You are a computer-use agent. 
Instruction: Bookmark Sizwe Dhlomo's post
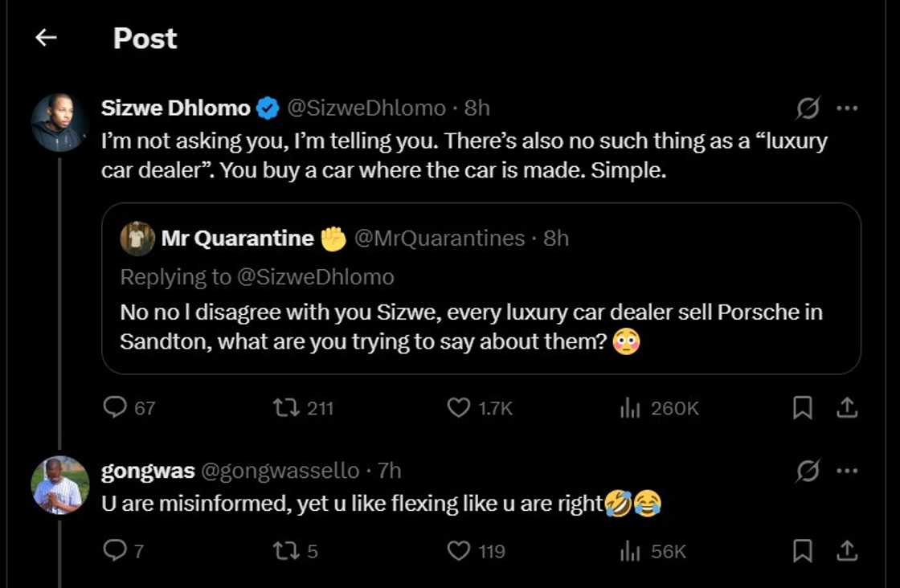click(x=800, y=408)
